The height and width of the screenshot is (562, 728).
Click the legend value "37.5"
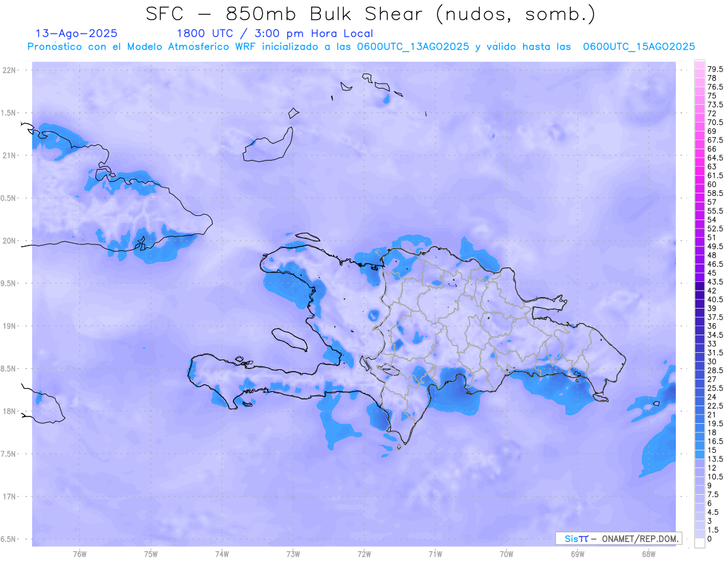[x=715, y=316]
